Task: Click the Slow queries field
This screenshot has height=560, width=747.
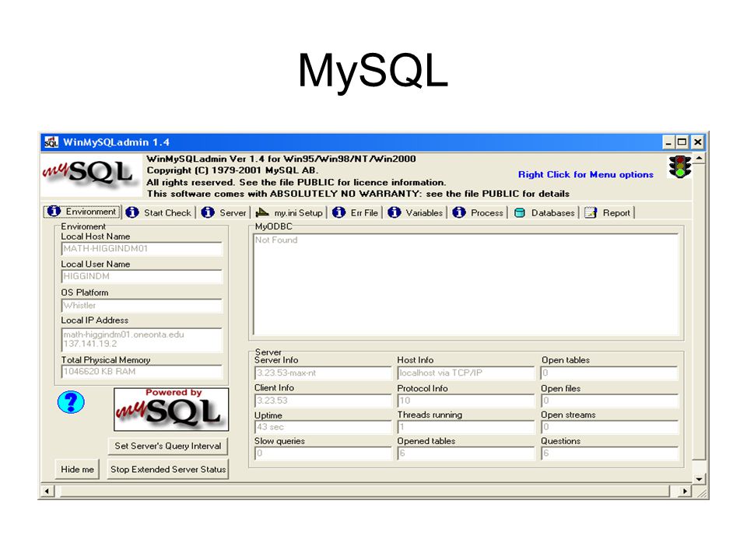Action: [x=322, y=453]
